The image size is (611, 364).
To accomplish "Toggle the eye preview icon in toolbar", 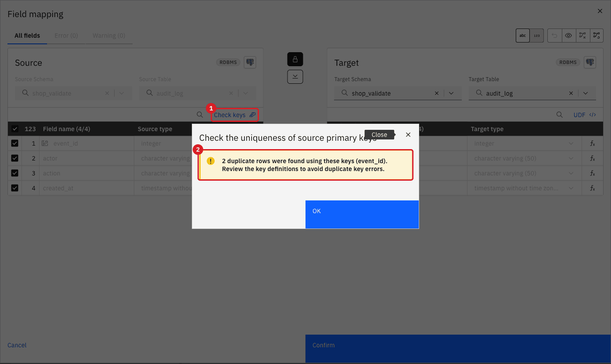I will point(568,36).
